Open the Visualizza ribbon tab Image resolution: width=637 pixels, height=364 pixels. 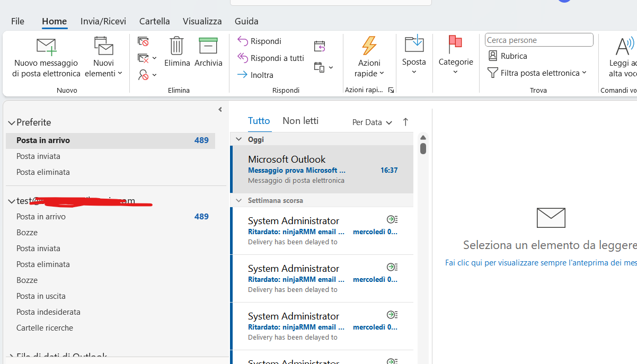tap(202, 21)
